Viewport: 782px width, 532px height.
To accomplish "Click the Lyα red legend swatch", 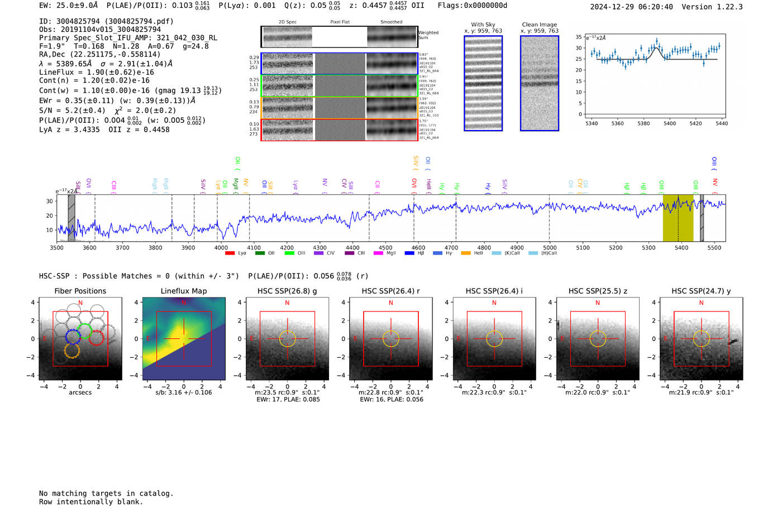I will coord(230,253).
